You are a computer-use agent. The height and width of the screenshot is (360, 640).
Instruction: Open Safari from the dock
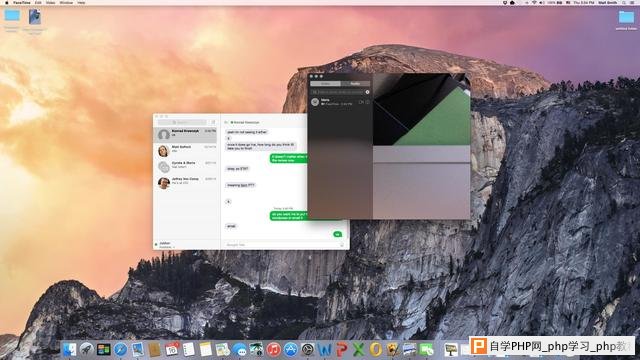coord(120,349)
